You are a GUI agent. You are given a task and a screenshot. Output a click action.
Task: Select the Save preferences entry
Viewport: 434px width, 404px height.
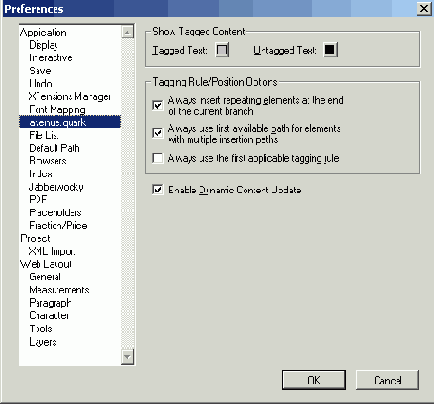pos(40,71)
